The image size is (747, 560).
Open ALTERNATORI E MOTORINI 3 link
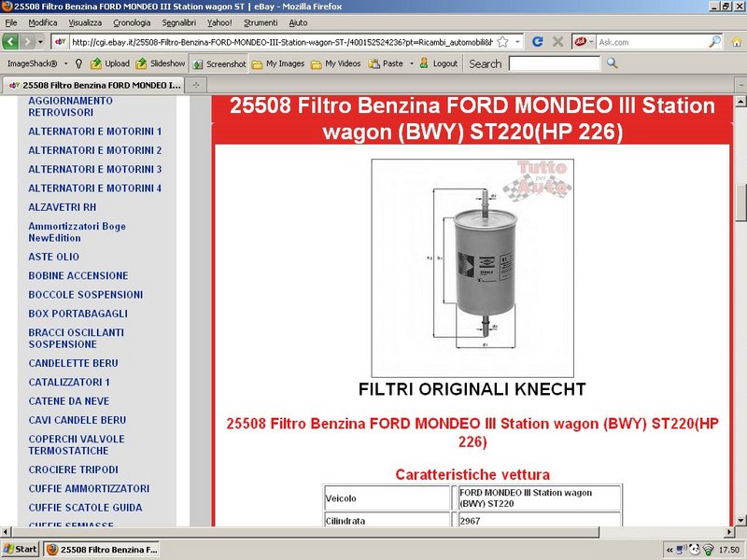95,170
